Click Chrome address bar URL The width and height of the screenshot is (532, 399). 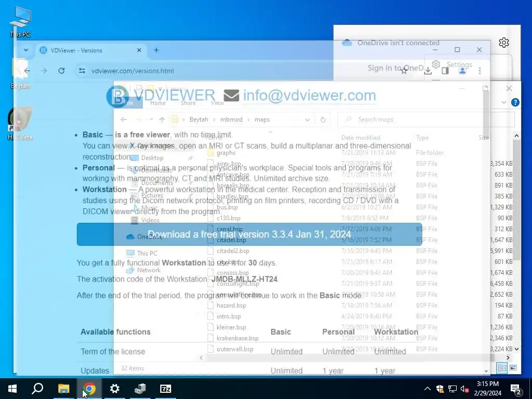132,71
